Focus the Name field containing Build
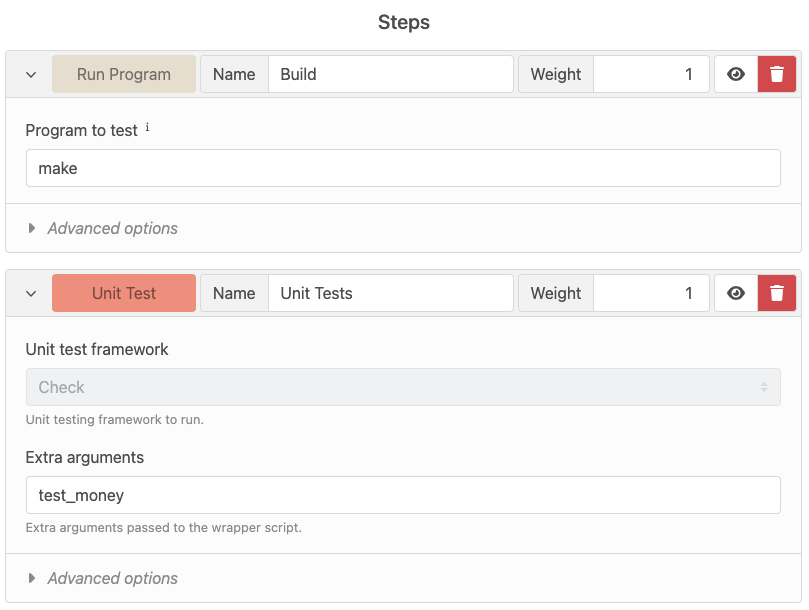809x610 pixels. point(391,74)
